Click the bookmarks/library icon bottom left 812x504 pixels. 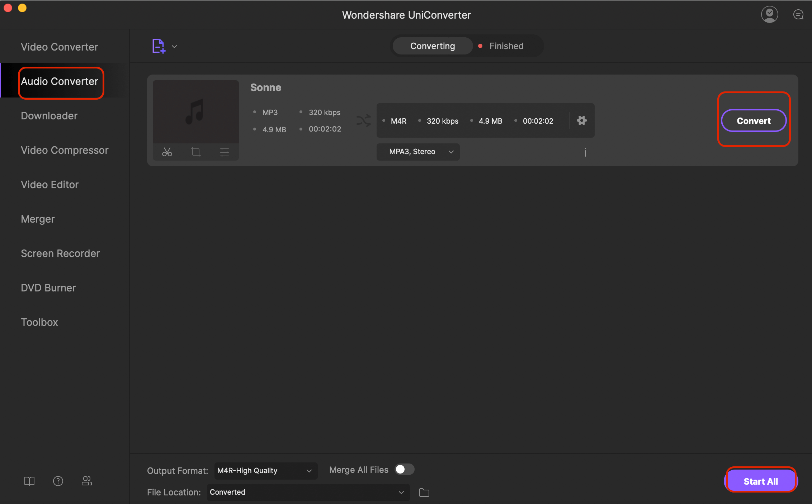tap(29, 481)
